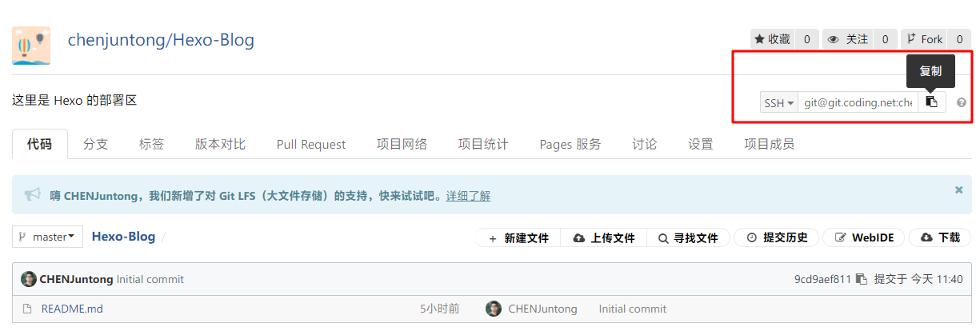980x335 pixels.
Task: Select the git URL input field
Action: [858, 102]
